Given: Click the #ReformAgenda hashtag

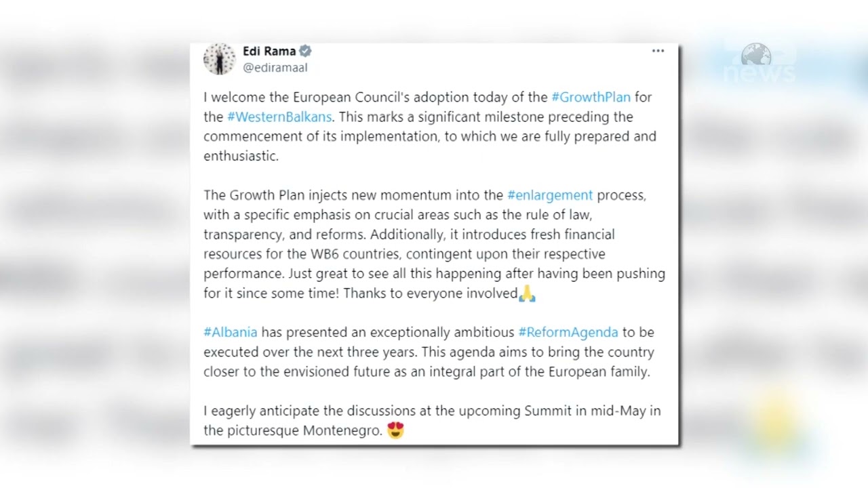Looking at the screenshot, I should [x=568, y=332].
